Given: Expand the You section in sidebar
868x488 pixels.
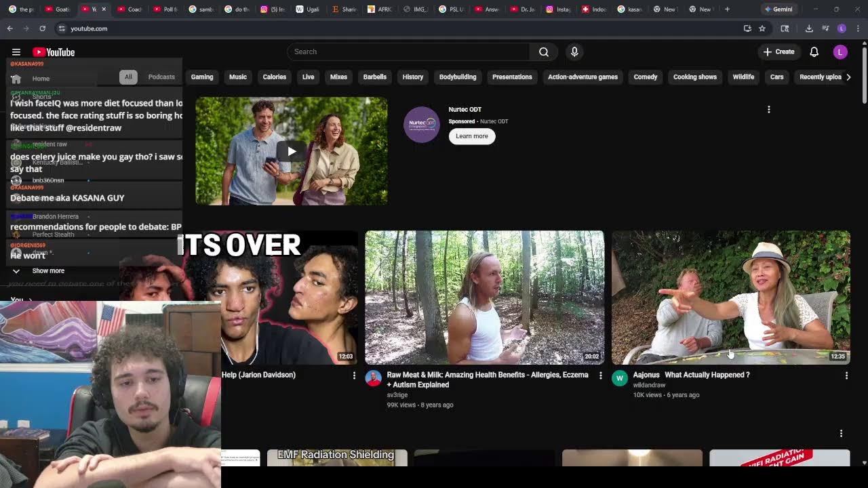Looking at the screenshot, I should point(21,299).
